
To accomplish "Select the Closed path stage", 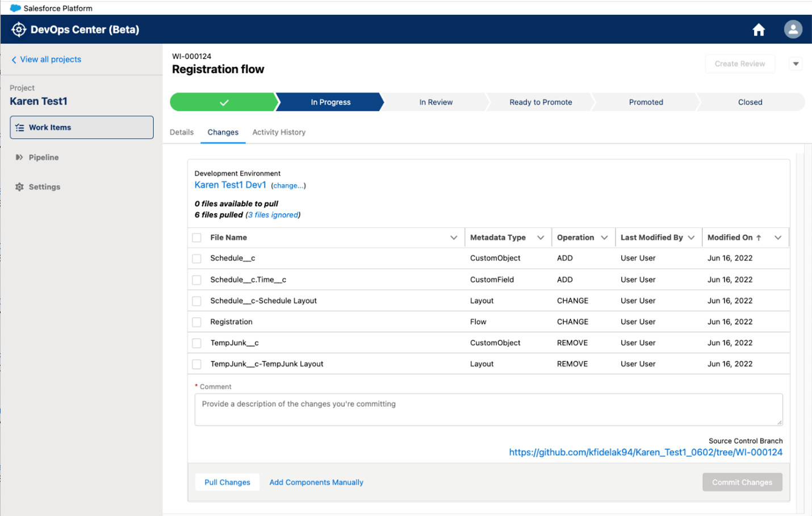I will point(750,102).
